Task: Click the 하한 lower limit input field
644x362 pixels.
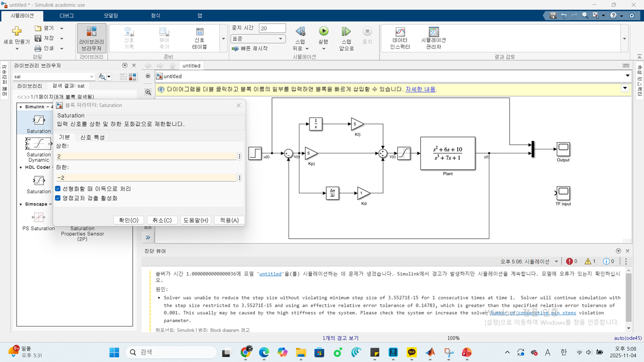Action: coord(146,178)
